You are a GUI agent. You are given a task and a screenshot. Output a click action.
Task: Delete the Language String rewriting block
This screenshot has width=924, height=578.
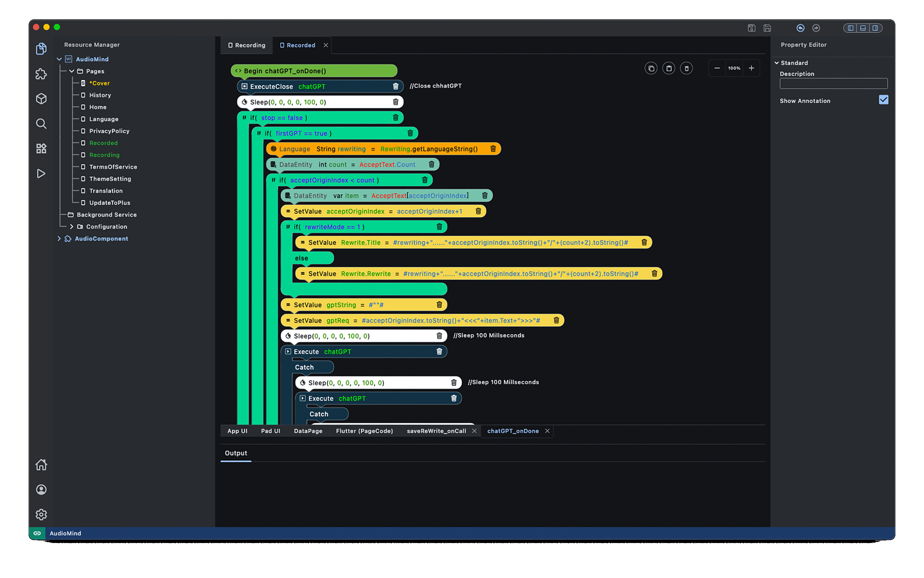[493, 149]
